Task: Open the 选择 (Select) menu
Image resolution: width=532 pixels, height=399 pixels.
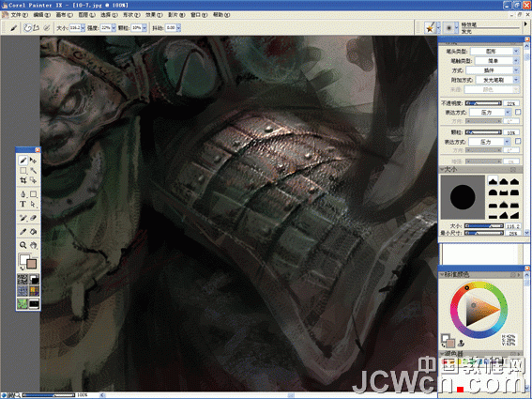Action: pos(109,15)
